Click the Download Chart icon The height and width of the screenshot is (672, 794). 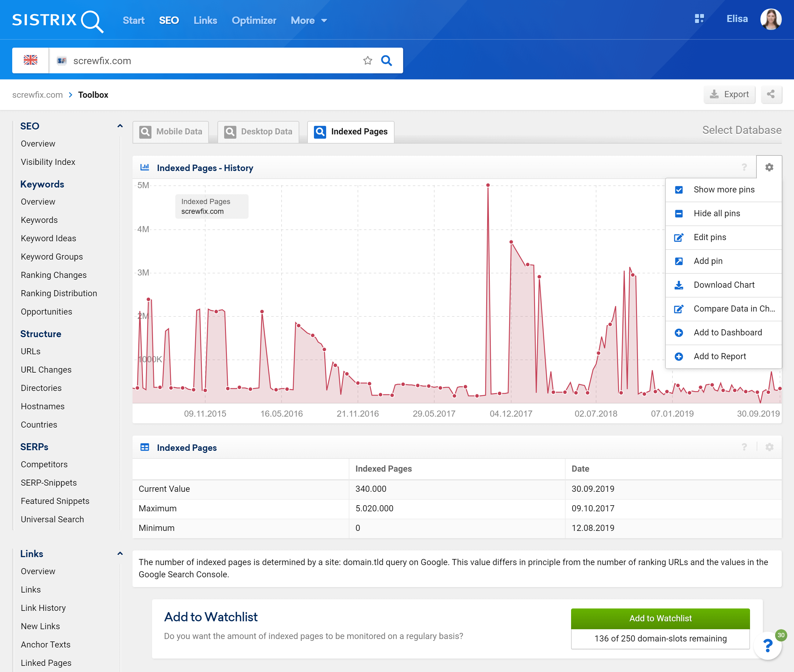point(679,285)
